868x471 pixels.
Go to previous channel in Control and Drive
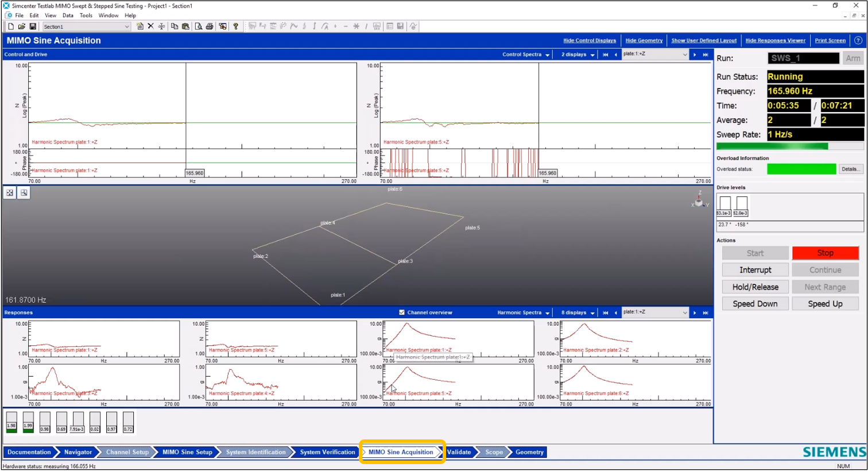tap(616, 55)
